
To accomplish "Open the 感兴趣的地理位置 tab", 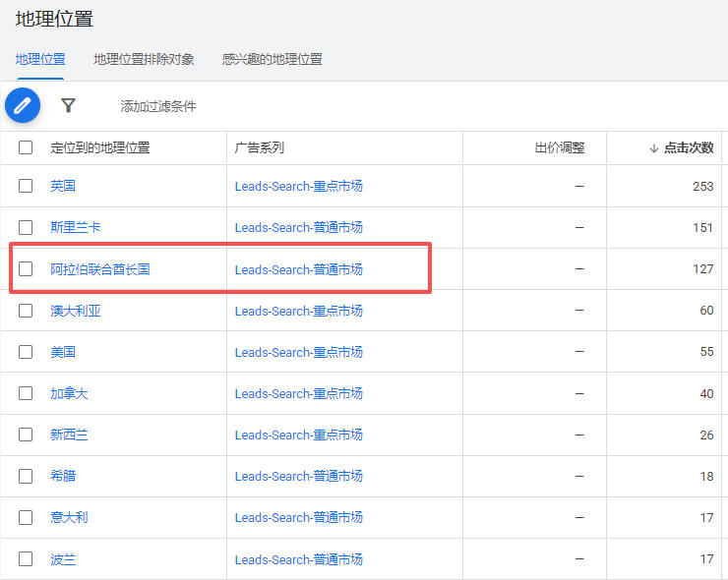I will point(273,59).
